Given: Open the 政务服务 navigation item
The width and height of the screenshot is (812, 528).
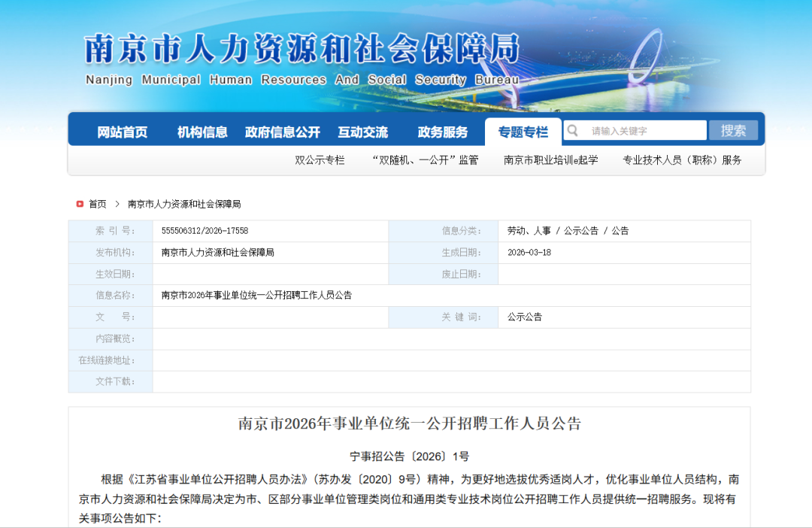Looking at the screenshot, I should click(x=443, y=132).
